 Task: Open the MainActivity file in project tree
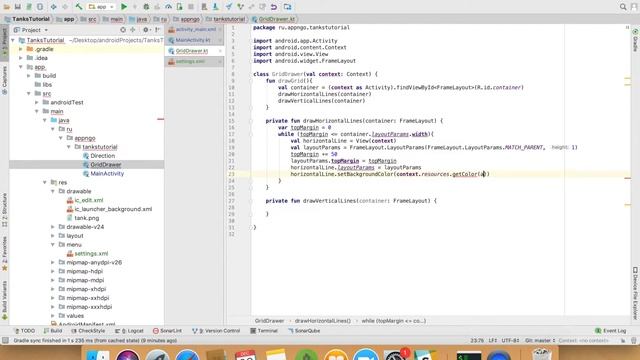click(x=107, y=173)
